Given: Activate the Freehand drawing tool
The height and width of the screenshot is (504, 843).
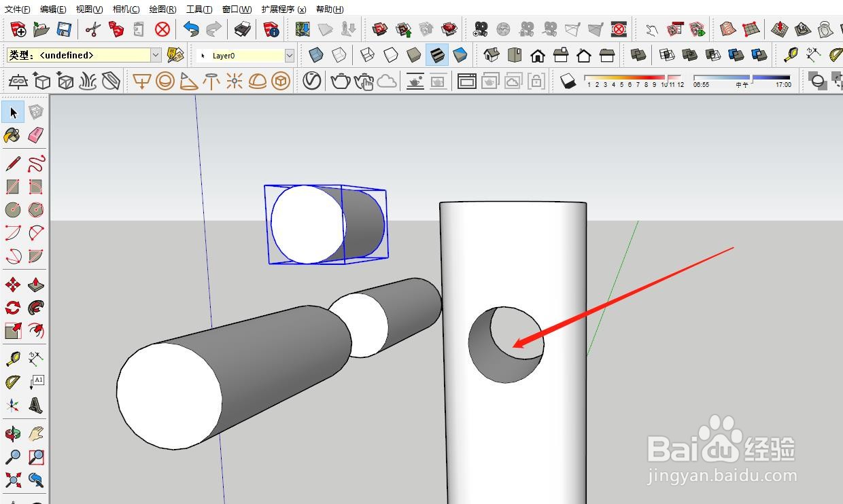Looking at the screenshot, I should tap(36, 164).
